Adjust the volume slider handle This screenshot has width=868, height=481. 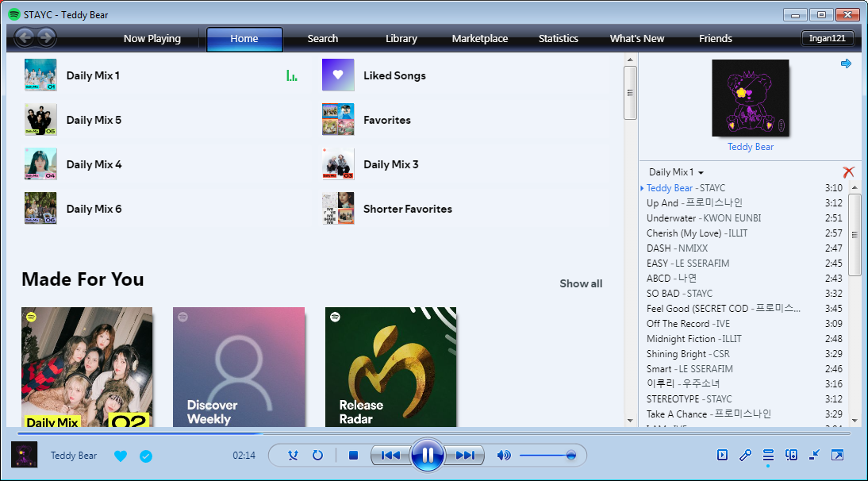[x=570, y=455]
